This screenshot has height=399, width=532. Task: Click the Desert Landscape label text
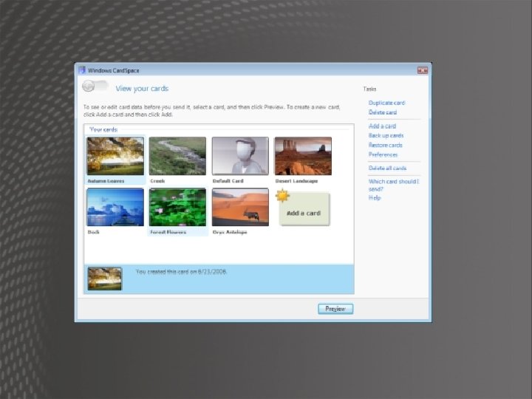(x=296, y=181)
